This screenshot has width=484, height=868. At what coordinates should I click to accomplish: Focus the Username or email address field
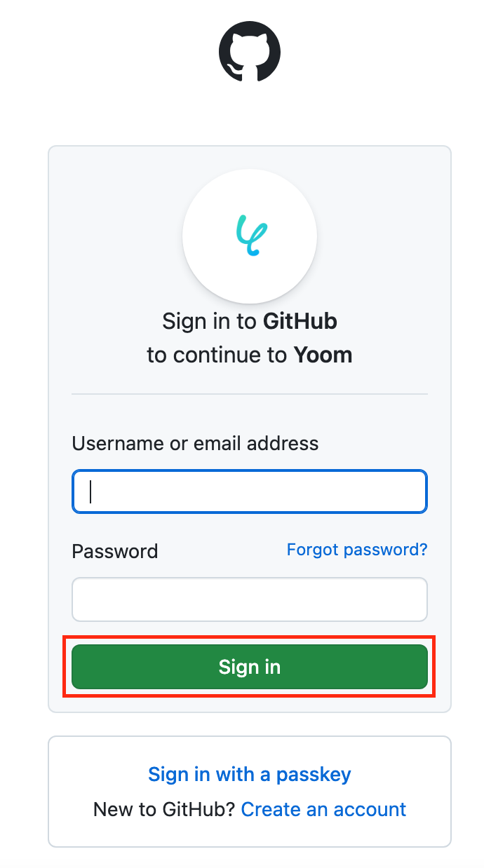[x=250, y=491]
